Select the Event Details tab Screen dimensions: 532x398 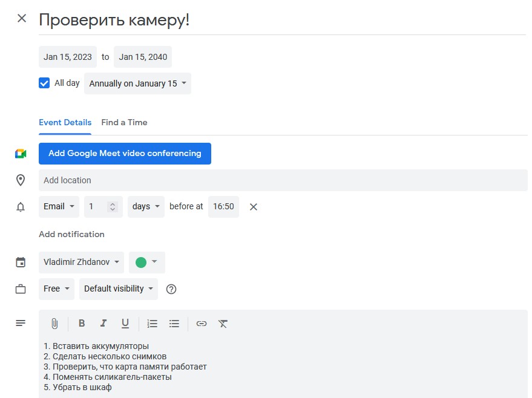[x=65, y=122]
